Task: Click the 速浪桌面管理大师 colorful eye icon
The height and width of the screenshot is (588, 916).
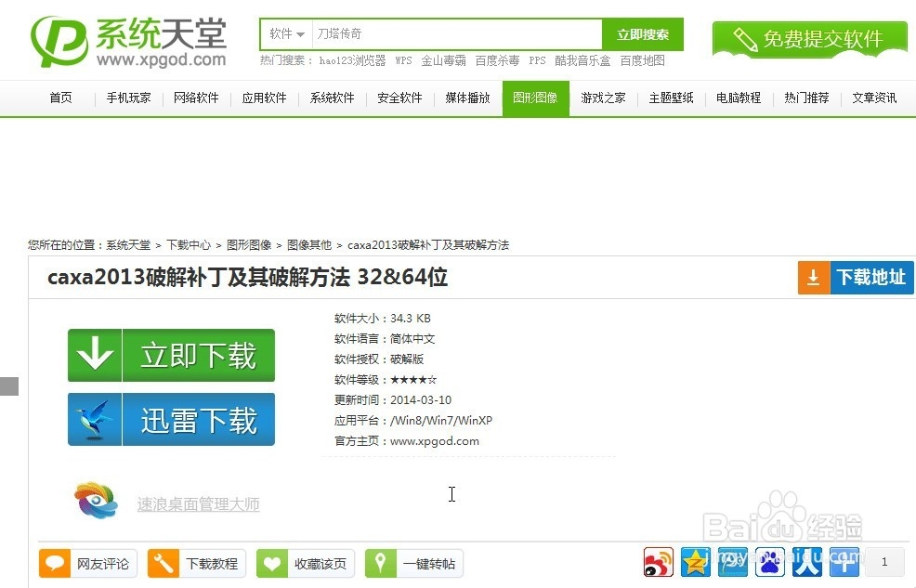Action: (x=96, y=501)
